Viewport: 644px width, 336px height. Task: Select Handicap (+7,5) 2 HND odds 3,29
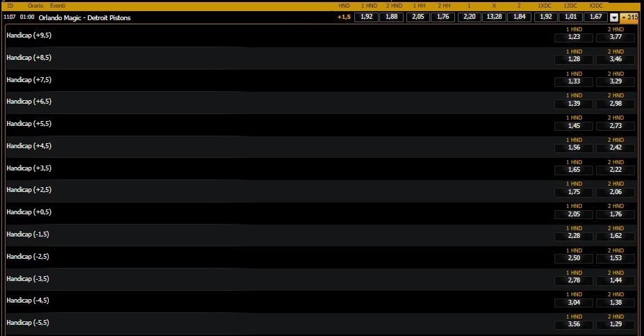pos(616,81)
